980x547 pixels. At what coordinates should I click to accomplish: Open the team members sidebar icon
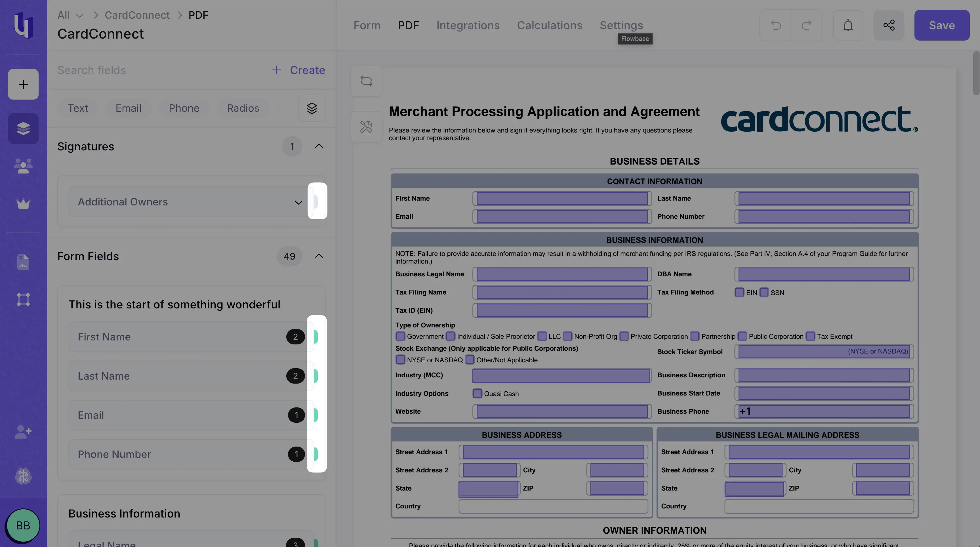coord(23,166)
